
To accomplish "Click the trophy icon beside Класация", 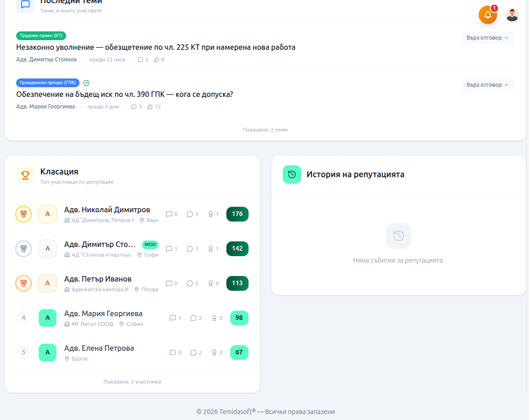I will click(25, 175).
